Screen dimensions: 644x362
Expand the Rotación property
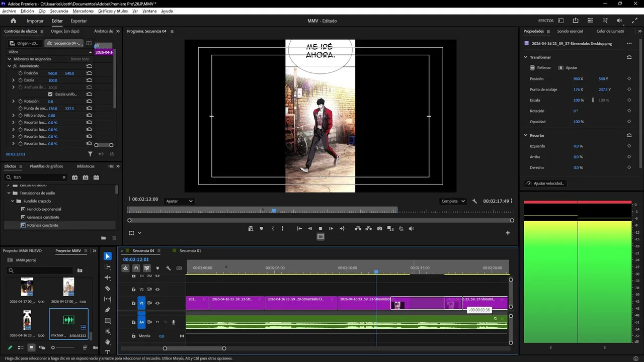pos(14,101)
